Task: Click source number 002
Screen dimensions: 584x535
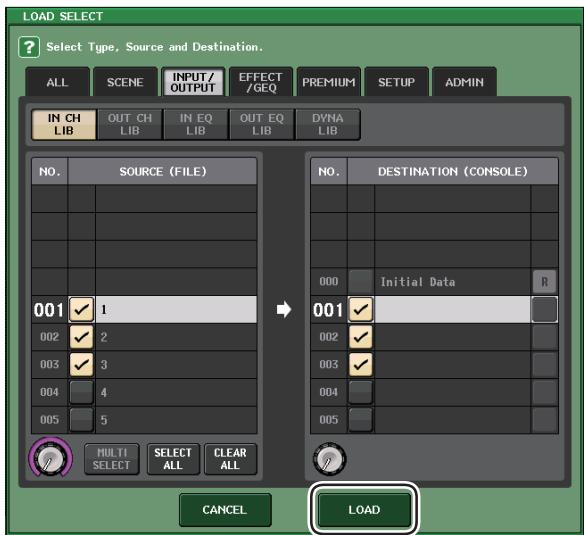Action: click(50, 337)
